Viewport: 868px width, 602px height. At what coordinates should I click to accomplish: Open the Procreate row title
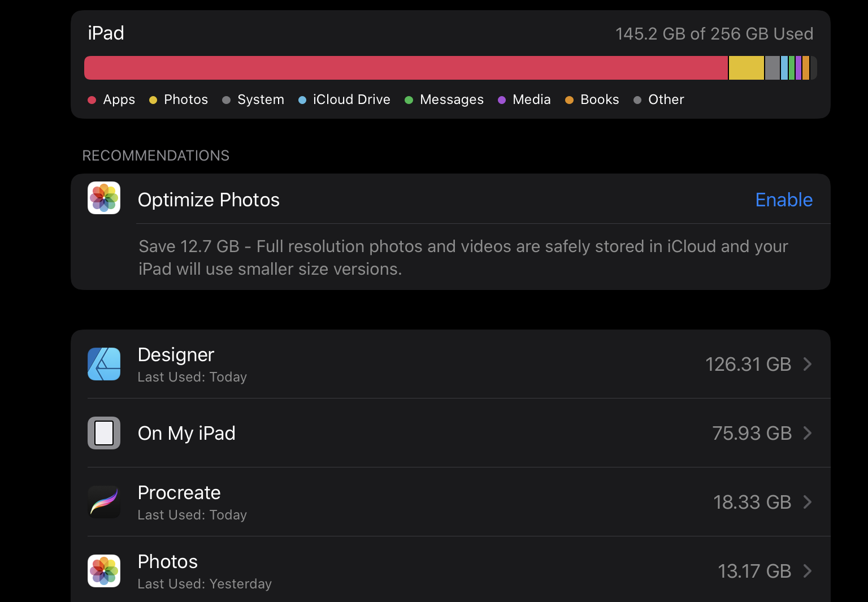[179, 493]
